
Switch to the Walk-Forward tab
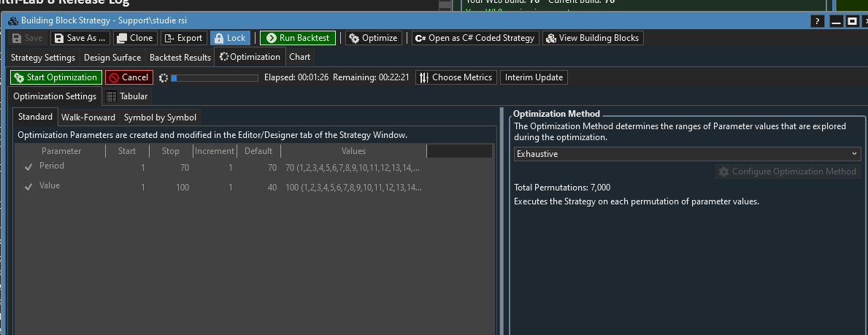click(88, 117)
